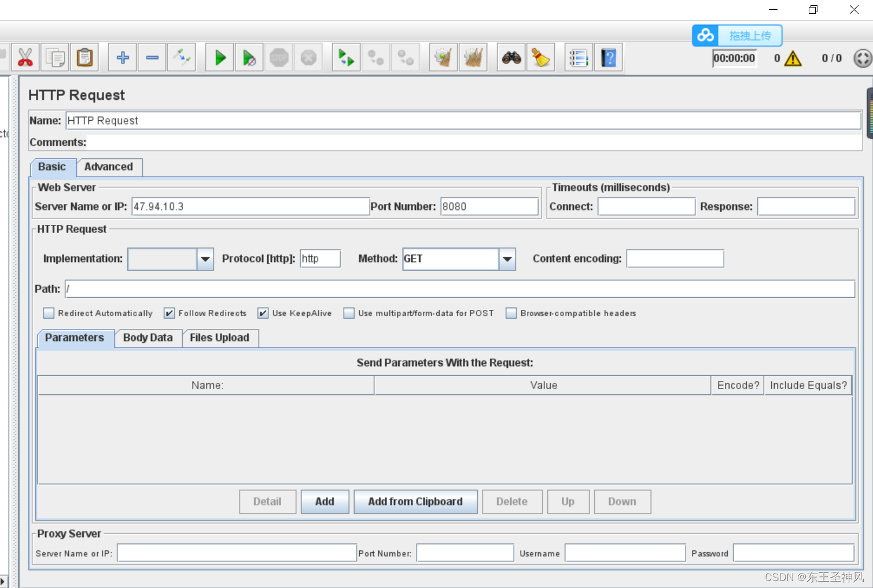Enable Browser-compatible headers option
The image size is (873, 588).
(x=511, y=313)
